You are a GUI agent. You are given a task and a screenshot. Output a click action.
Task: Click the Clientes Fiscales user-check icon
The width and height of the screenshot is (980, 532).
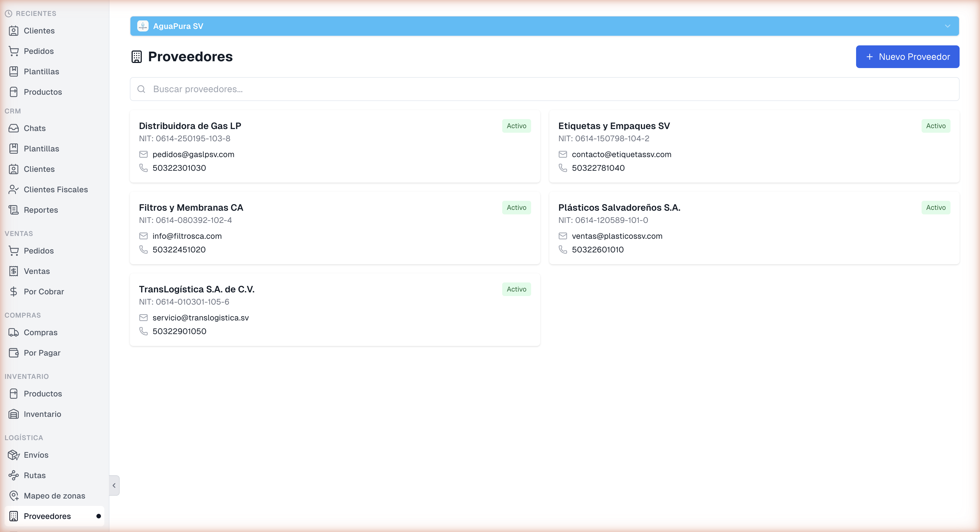pyautogui.click(x=14, y=189)
